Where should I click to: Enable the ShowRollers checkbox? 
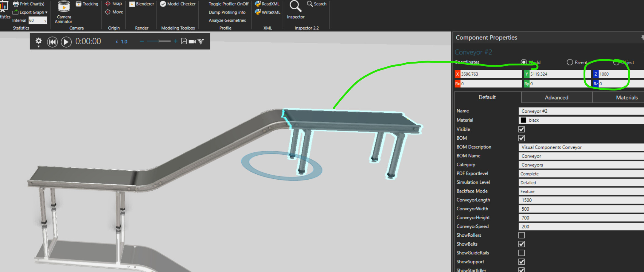pos(521,235)
